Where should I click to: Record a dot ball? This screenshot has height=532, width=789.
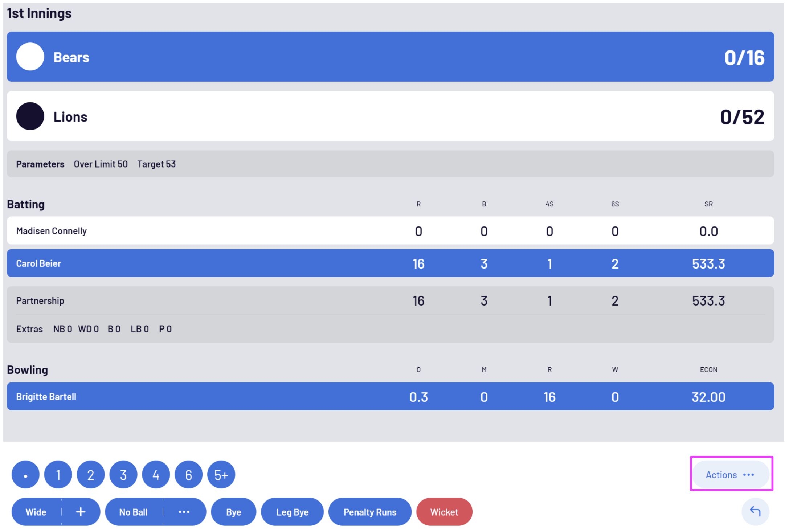coord(25,474)
